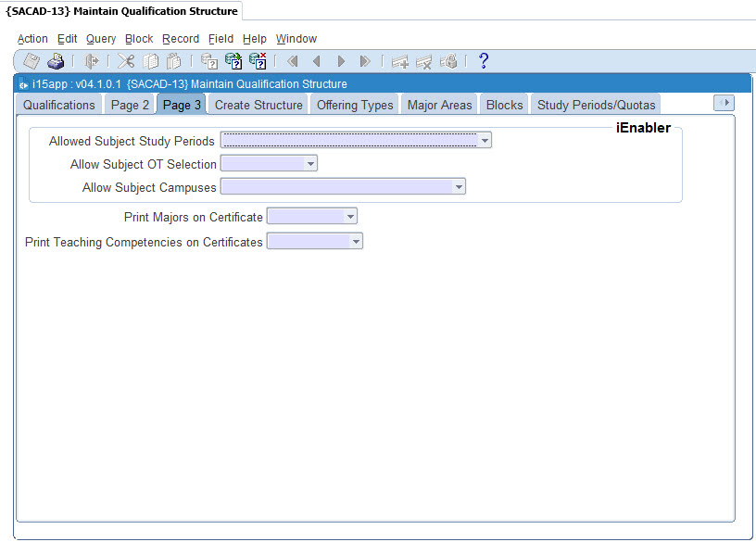Click the Save icon in toolbar
The height and width of the screenshot is (542, 756).
pyautogui.click(x=31, y=62)
